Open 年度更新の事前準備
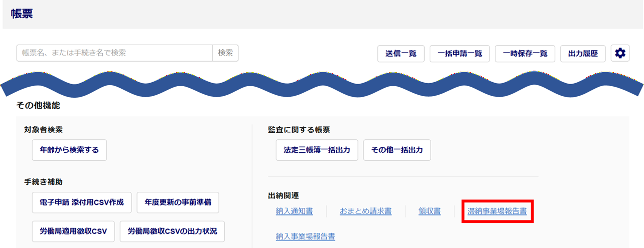Screen dimensions: 644x248 point(178,202)
